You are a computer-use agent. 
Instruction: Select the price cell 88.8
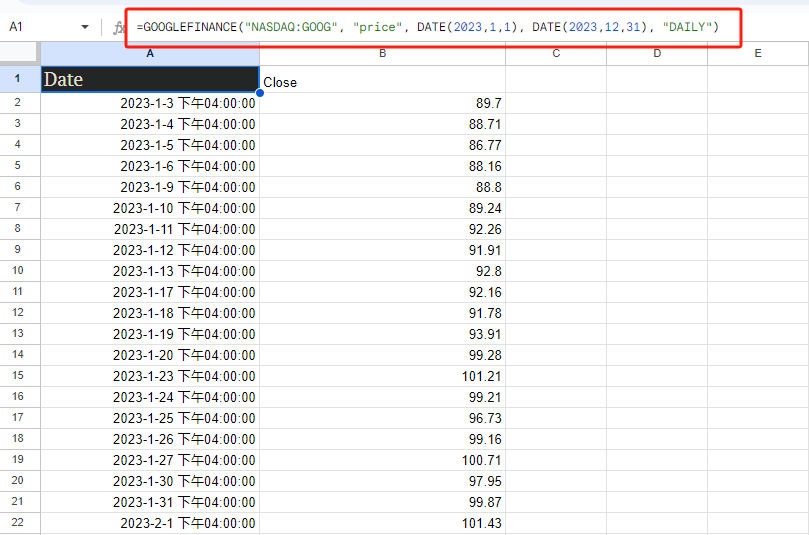[x=382, y=187]
